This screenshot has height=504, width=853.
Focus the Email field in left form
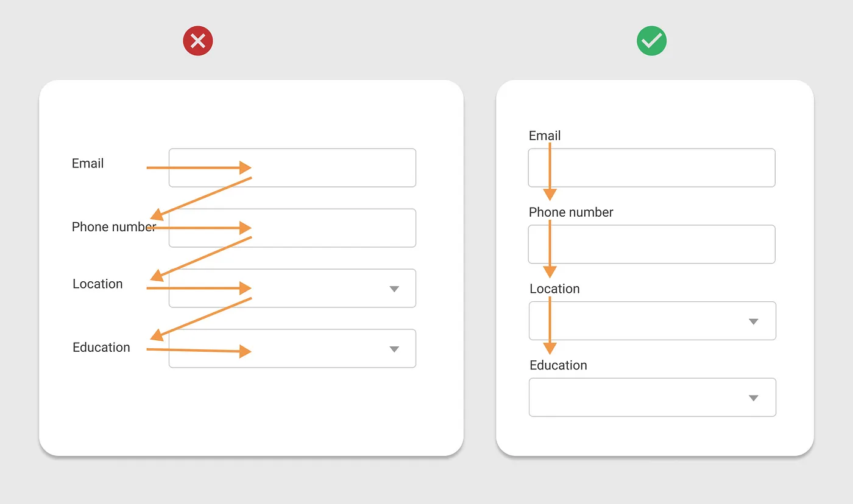[x=292, y=167]
